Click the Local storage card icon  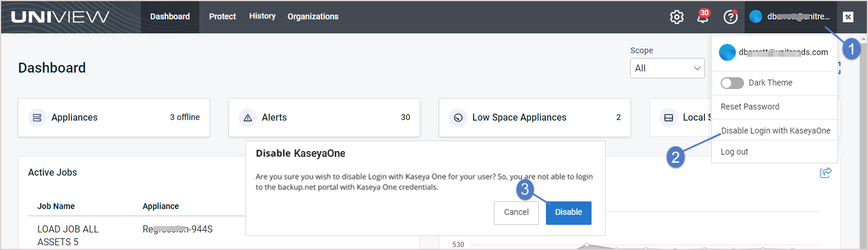669,118
